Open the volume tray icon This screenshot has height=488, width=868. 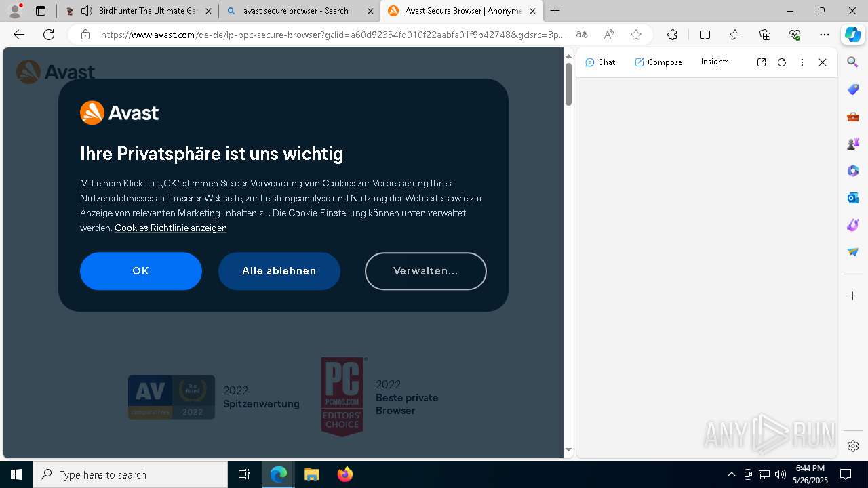click(781, 474)
